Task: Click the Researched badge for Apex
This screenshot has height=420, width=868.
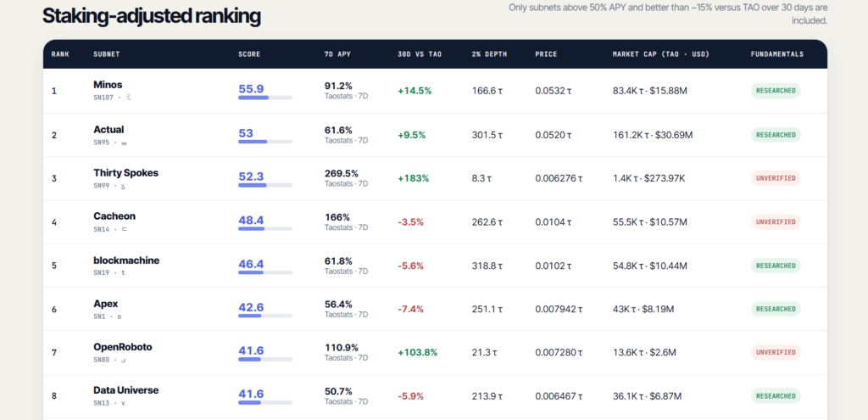Action: pyautogui.click(x=776, y=309)
